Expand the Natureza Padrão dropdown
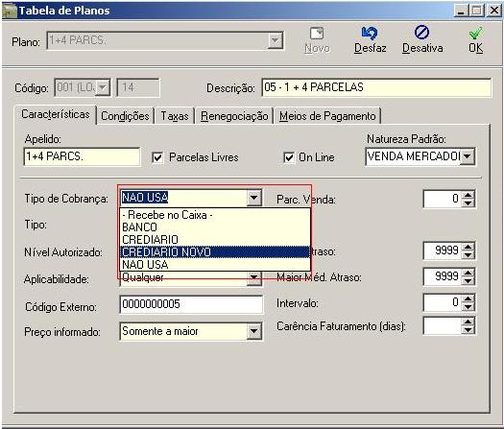 click(468, 156)
